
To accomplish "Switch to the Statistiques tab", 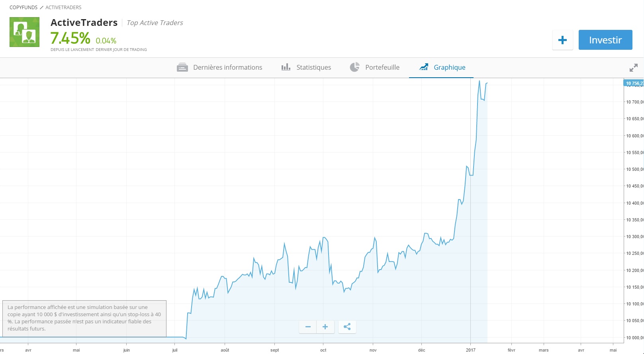I will [x=313, y=67].
